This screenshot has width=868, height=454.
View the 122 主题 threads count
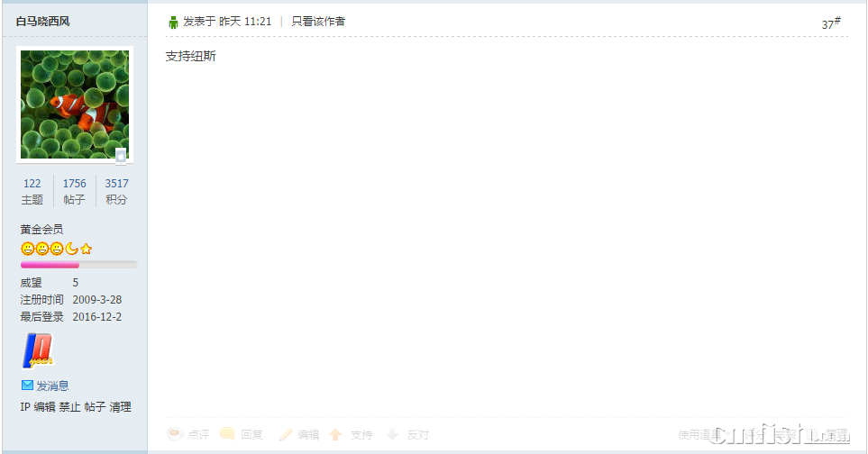(x=32, y=191)
